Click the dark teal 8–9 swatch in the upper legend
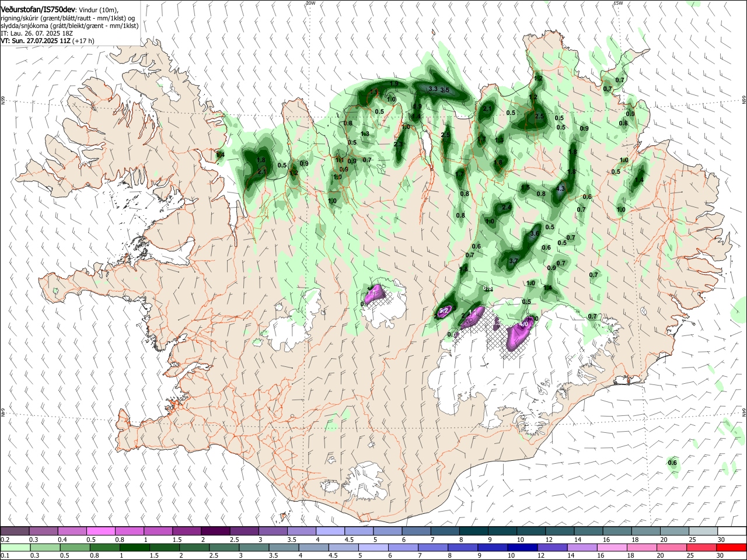Viewport: 747px width, 560px height. (474, 531)
